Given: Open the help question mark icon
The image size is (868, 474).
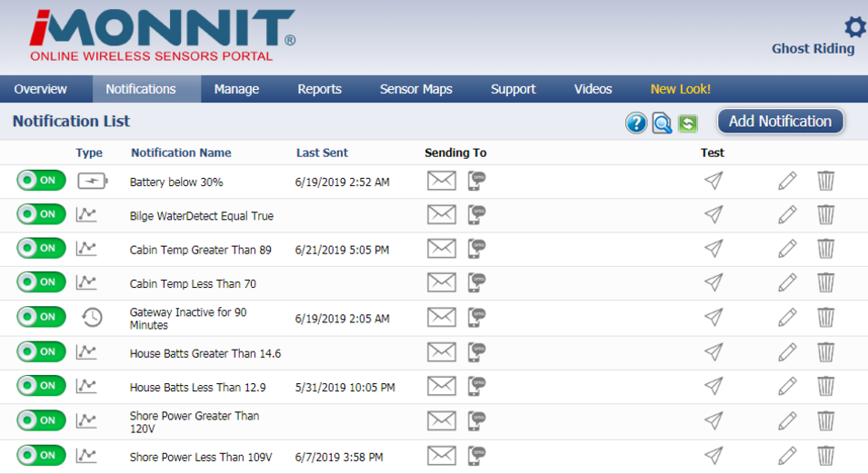Looking at the screenshot, I should pyautogui.click(x=636, y=123).
